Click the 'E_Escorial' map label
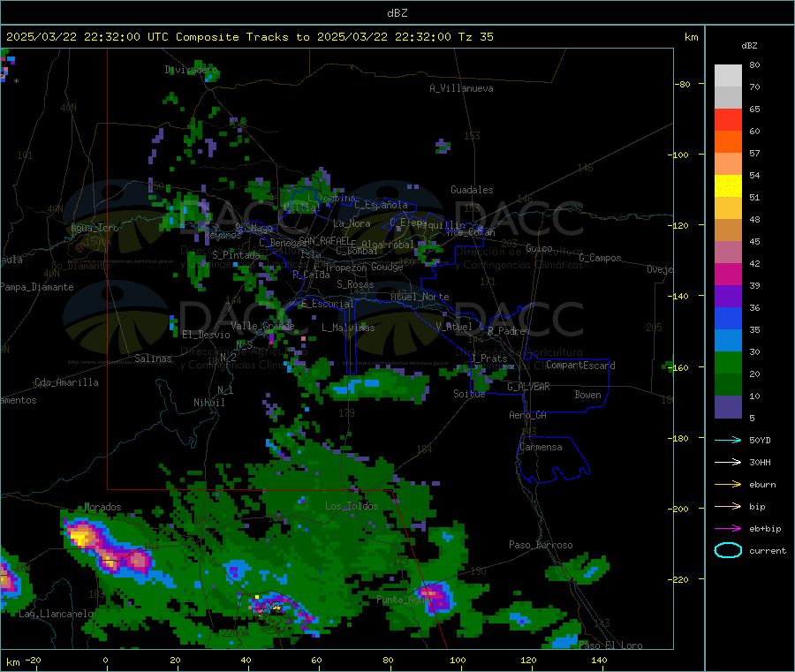 coord(328,304)
